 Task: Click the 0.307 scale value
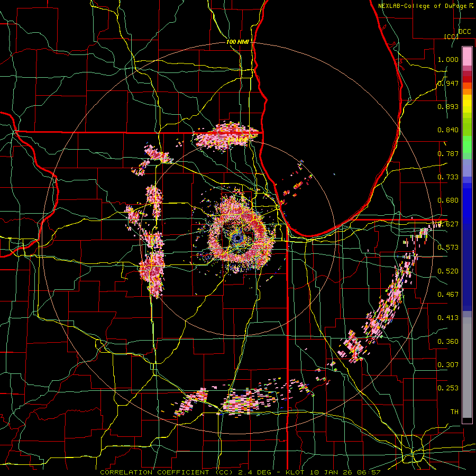(448, 364)
